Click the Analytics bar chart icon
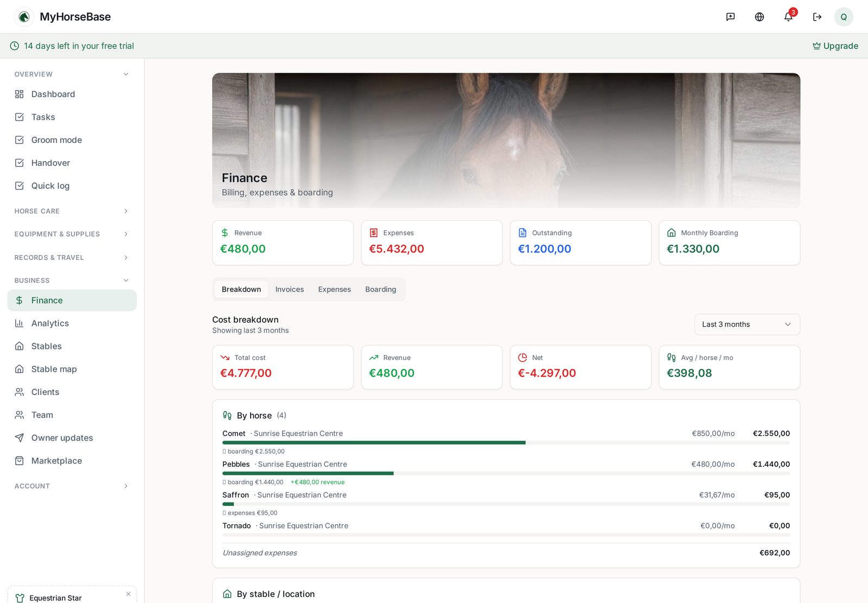This screenshot has width=868, height=603. (x=20, y=323)
